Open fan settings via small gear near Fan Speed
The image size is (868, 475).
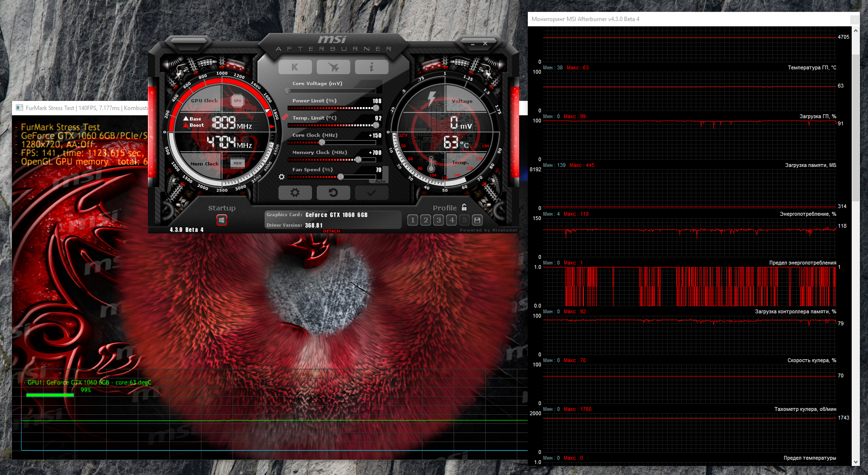[x=282, y=177]
